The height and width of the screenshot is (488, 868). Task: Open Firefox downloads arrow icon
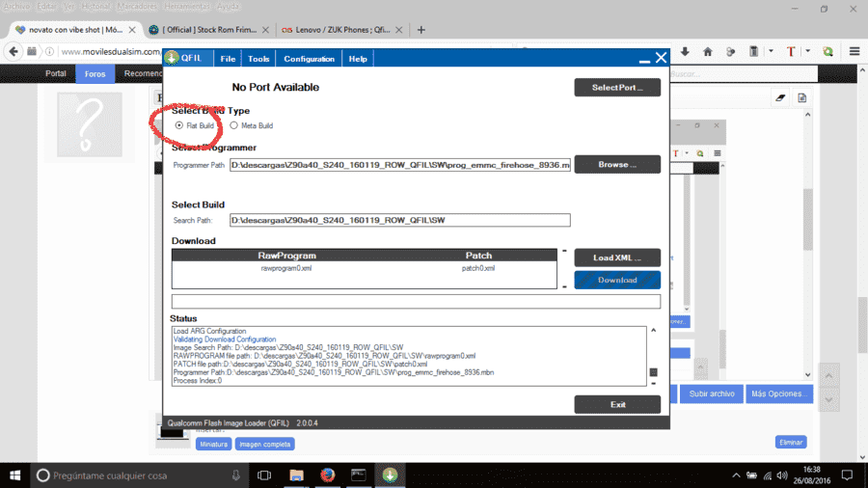685,51
